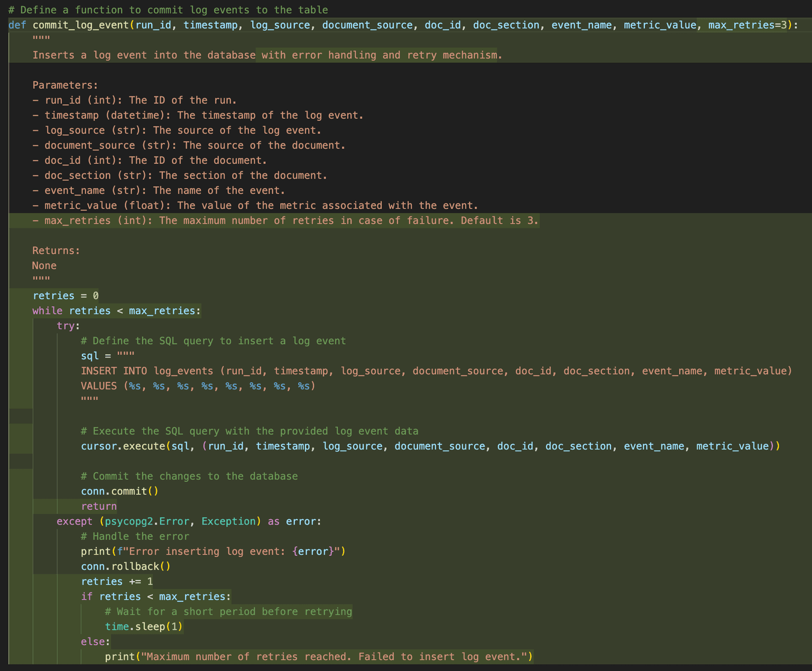Click the "try:" keyword
The image size is (812, 671).
pos(69,326)
